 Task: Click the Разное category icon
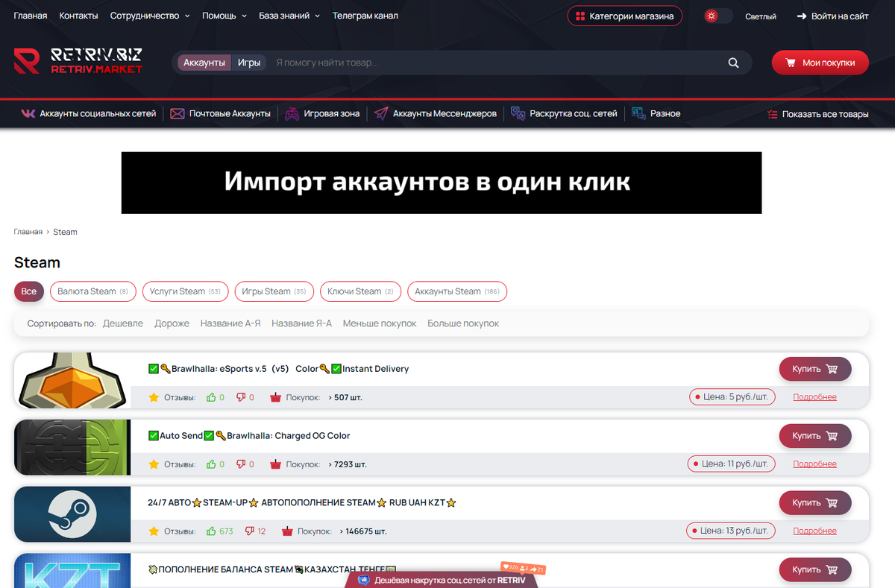(638, 114)
